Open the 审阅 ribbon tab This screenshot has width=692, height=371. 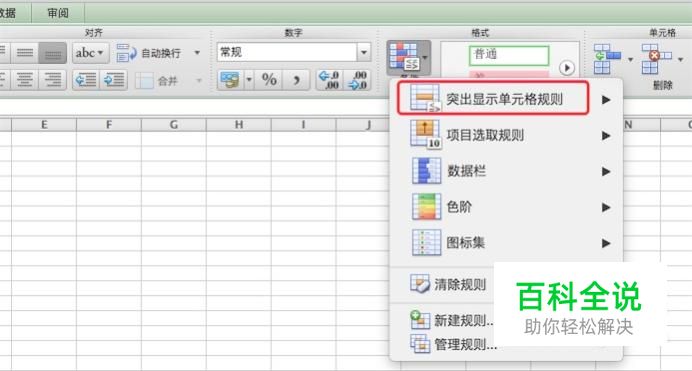tap(58, 13)
